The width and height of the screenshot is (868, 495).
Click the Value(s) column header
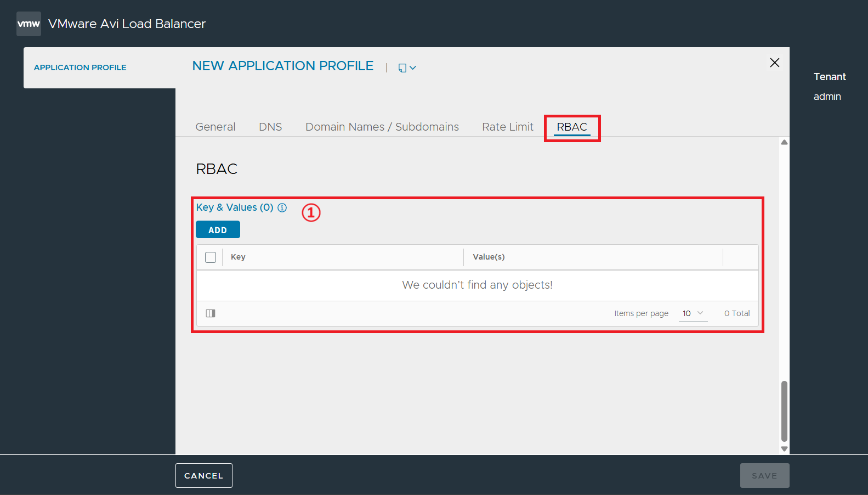[489, 257]
